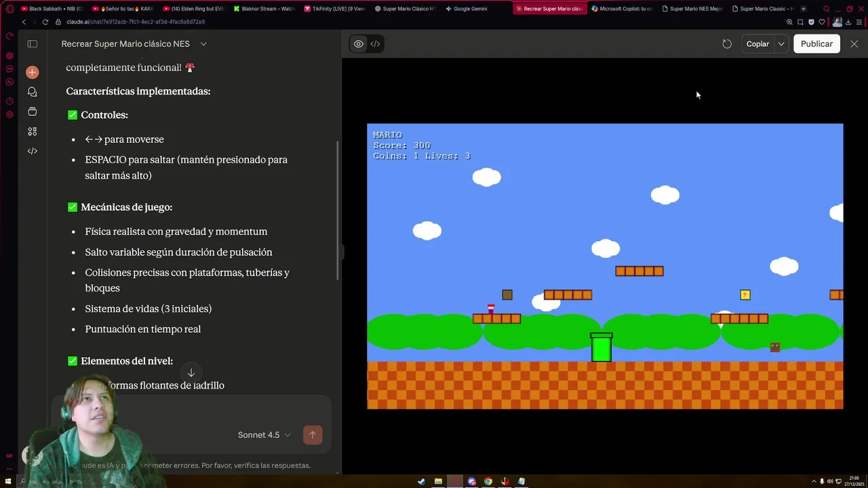Jump to latest message down arrow
Viewport: 868px width, 488px height.
point(191,373)
